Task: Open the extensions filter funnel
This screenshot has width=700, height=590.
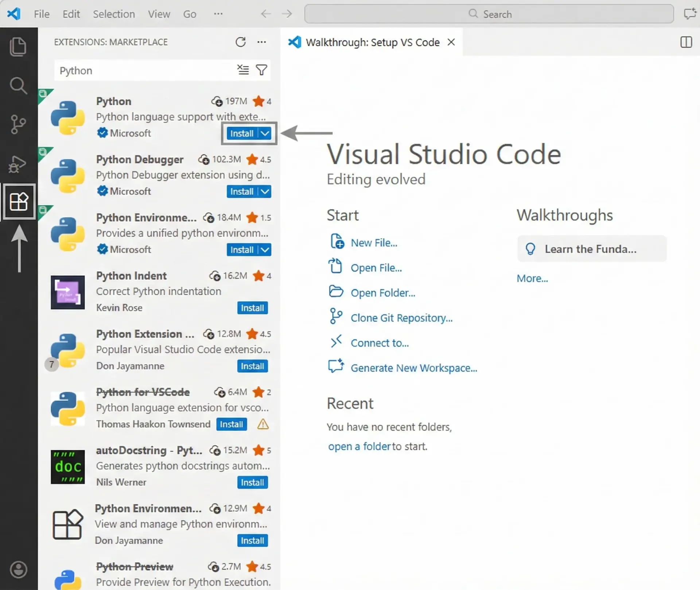Action: (x=261, y=70)
